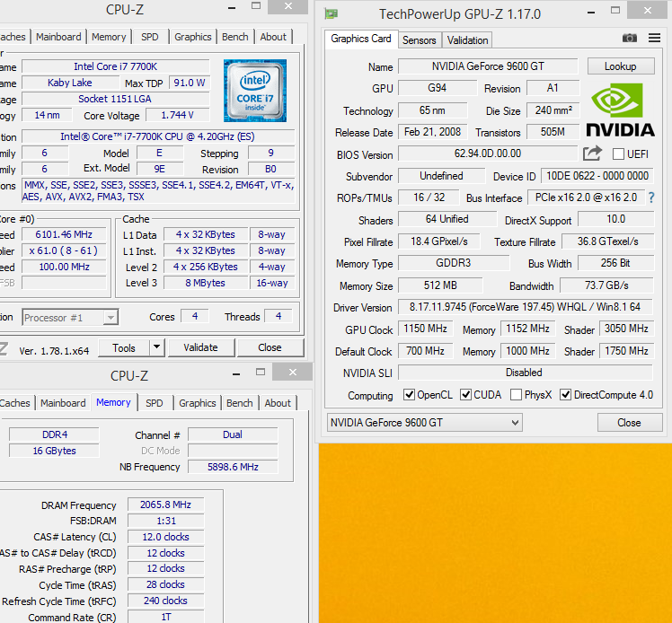This screenshot has width=672, height=623.
Task: Click the Validate button in CPU-Z
Action: [200, 347]
